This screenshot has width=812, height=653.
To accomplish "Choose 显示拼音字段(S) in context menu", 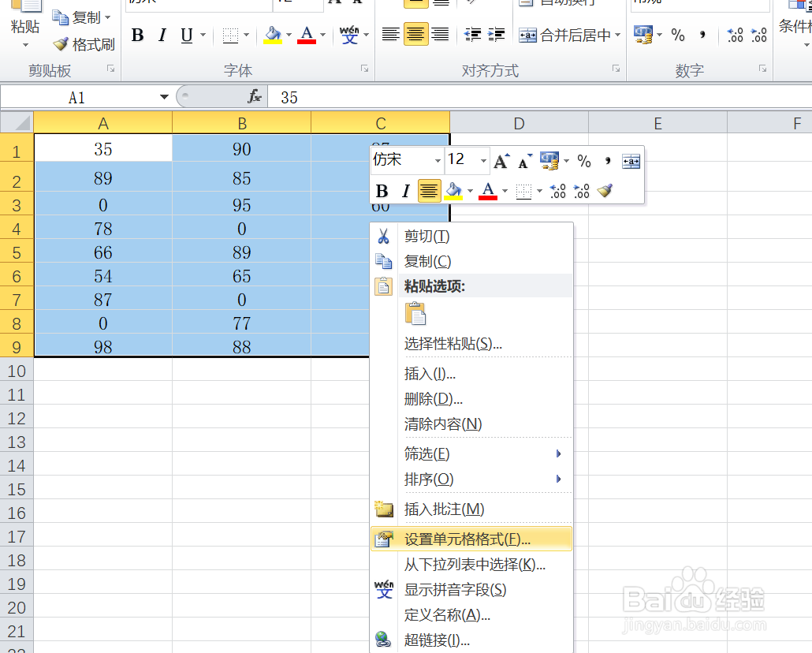I will (x=471, y=589).
